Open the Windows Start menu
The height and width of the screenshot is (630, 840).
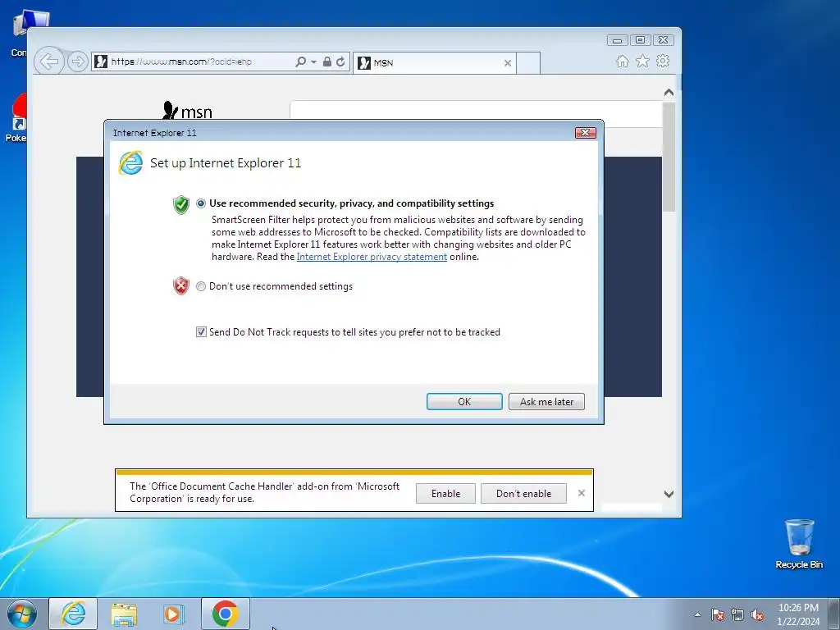point(22,614)
